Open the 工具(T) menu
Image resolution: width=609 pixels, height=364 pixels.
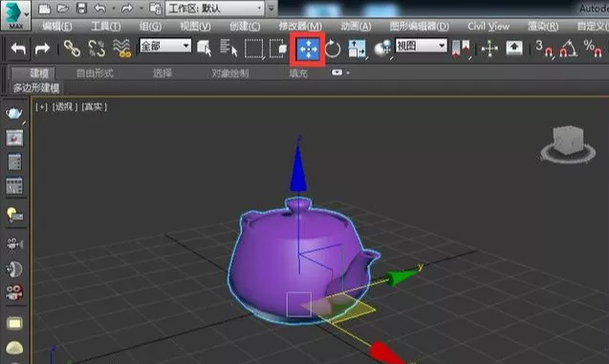coord(105,27)
